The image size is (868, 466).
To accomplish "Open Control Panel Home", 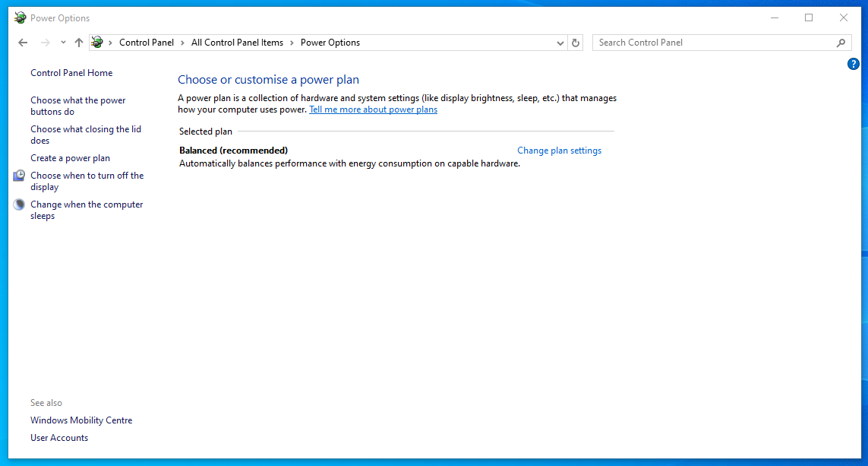I will point(71,73).
